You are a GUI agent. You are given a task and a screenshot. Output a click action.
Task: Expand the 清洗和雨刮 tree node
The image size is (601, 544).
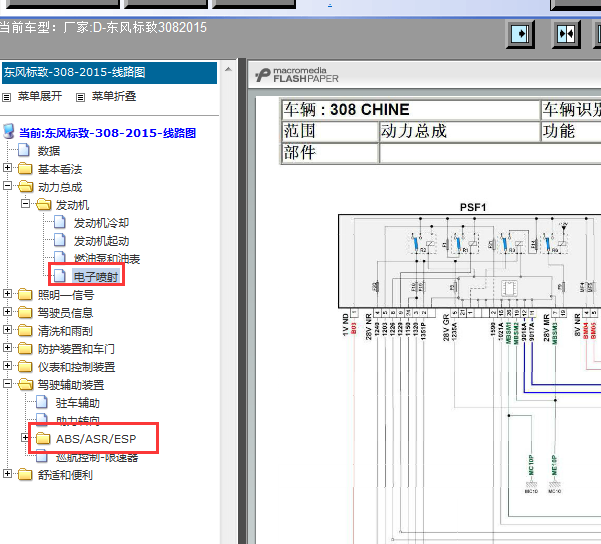(x=7, y=330)
